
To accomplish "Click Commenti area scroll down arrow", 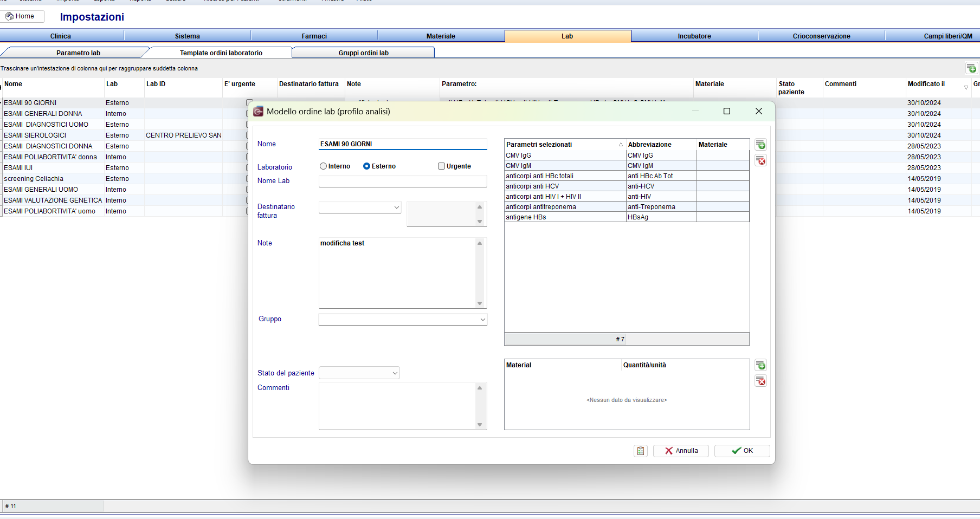I will (480, 425).
